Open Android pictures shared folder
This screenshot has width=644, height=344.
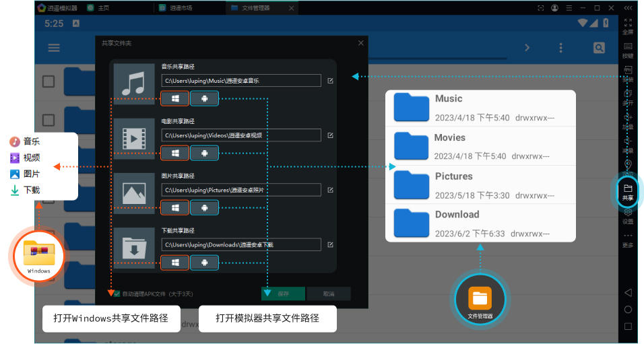[204, 208]
